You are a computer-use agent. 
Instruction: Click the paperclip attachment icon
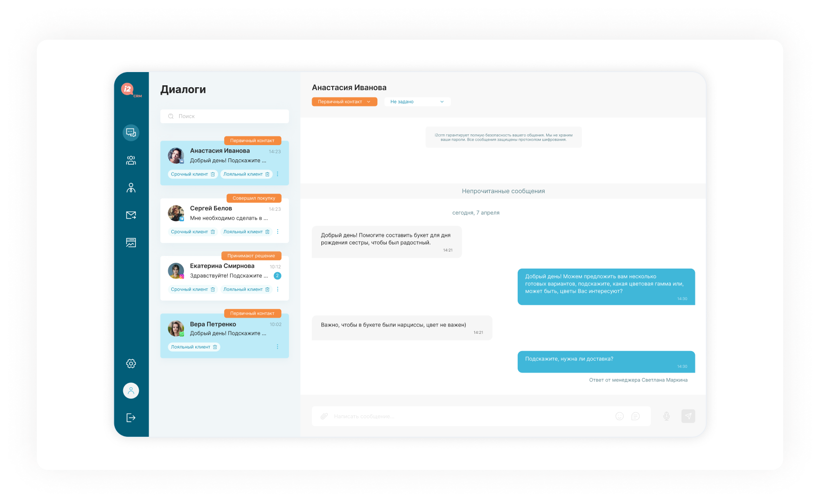(324, 416)
